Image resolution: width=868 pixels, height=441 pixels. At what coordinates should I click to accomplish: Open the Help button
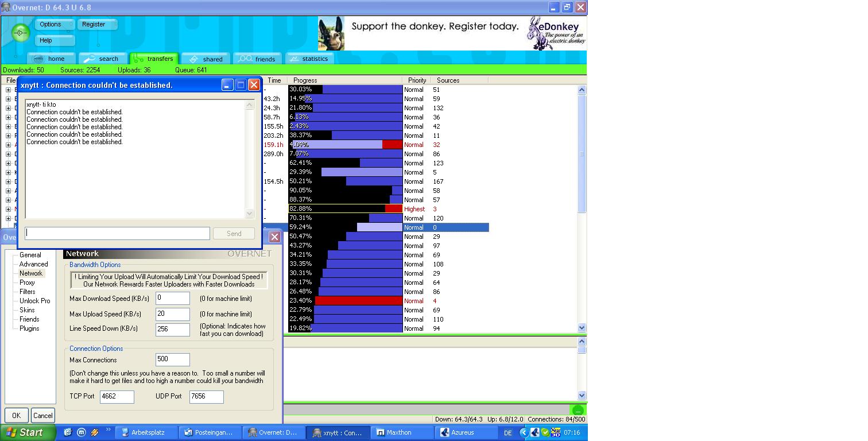(x=55, y=40)
